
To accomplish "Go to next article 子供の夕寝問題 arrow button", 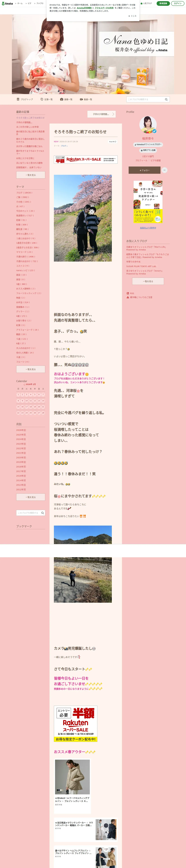I will 102,114.
